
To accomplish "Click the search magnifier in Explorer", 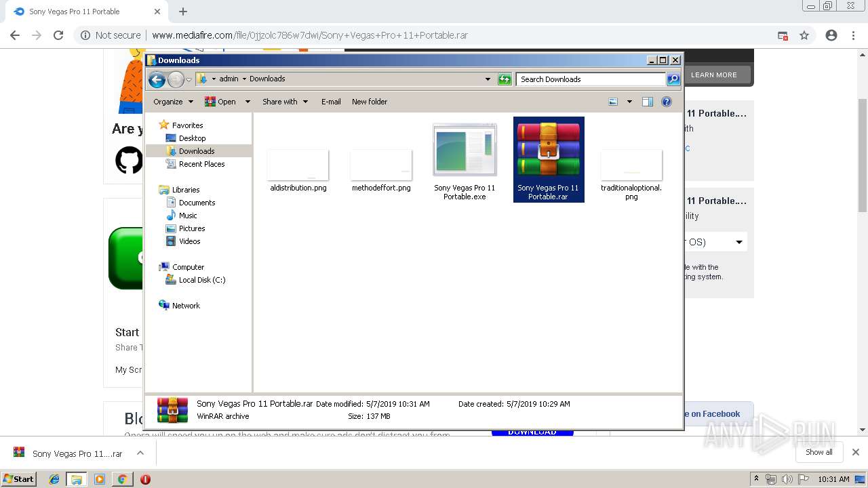I will tap(673, 79).
